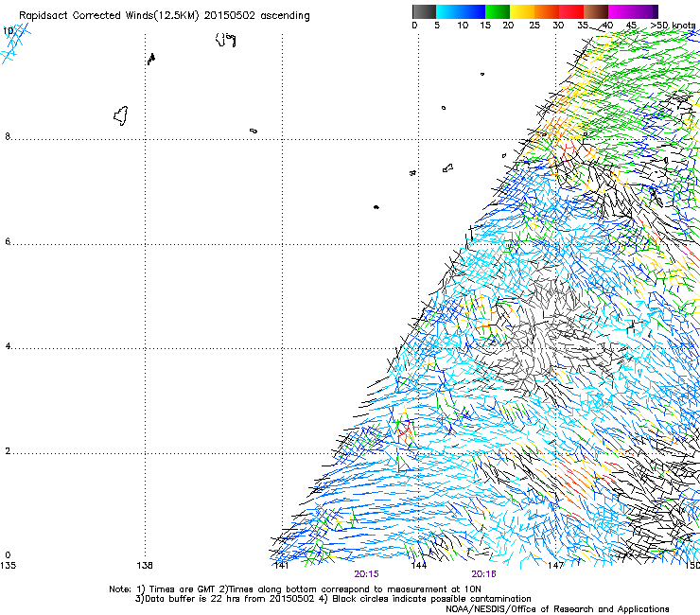Click the legend number 10
This screenshot has height=615, width=700.
463,26
